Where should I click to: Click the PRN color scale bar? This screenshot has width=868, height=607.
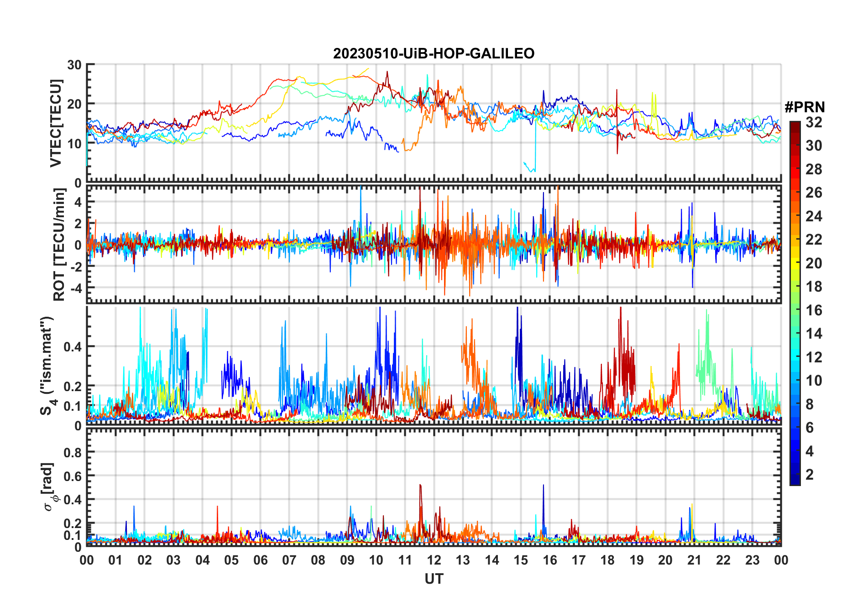pyautogui.click(x=795, y=303)
